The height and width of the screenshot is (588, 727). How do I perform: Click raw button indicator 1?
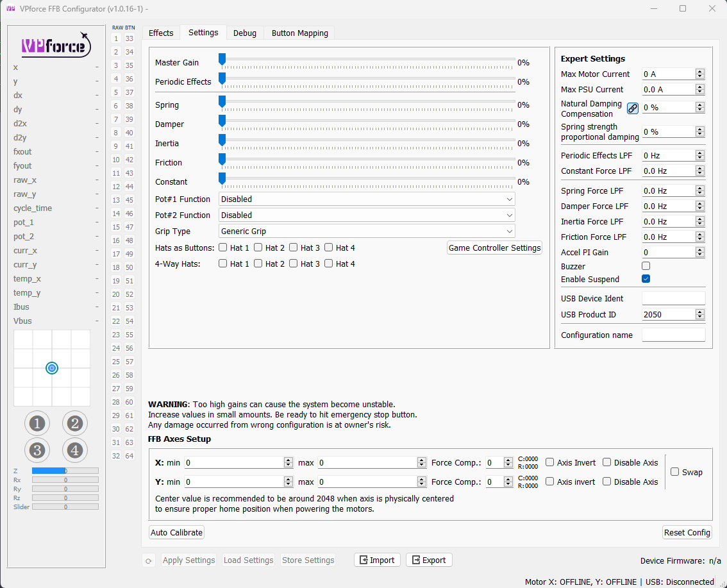[116, 38]
